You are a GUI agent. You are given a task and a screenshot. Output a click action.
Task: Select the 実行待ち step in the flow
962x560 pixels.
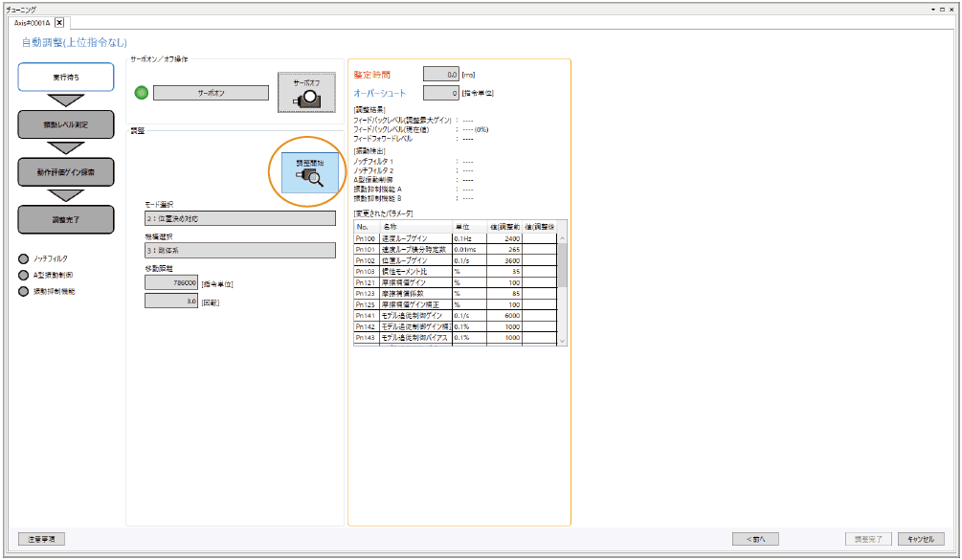pyautogui.click(x=65, y=77)
